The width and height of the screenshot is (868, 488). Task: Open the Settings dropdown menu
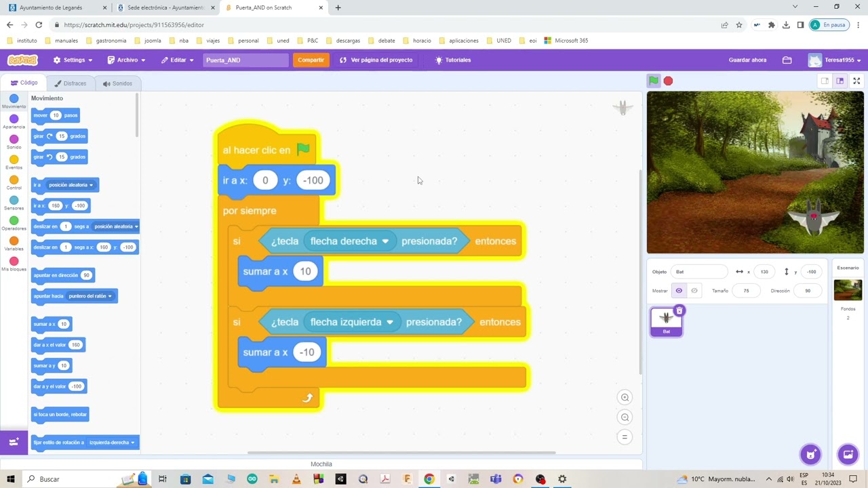[73, 60]
